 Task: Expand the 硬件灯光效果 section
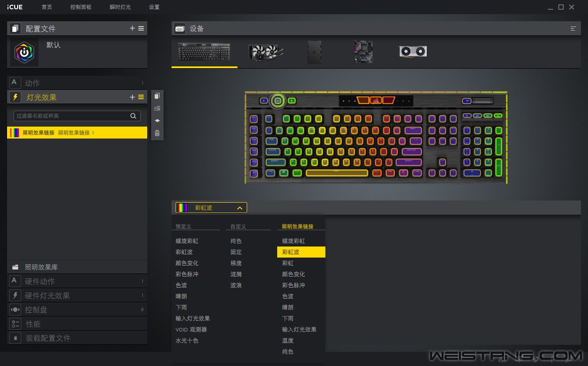pos(77,296)
